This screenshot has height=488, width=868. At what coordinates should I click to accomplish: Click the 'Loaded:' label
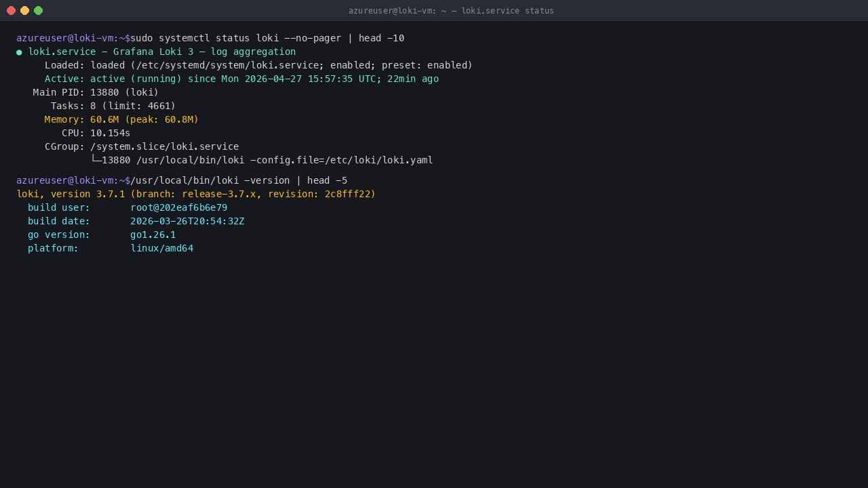(64, 65)
